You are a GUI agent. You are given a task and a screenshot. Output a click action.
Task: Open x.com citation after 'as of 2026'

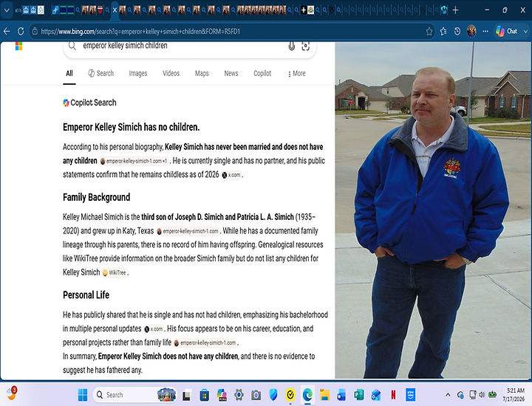coord(231,175)
